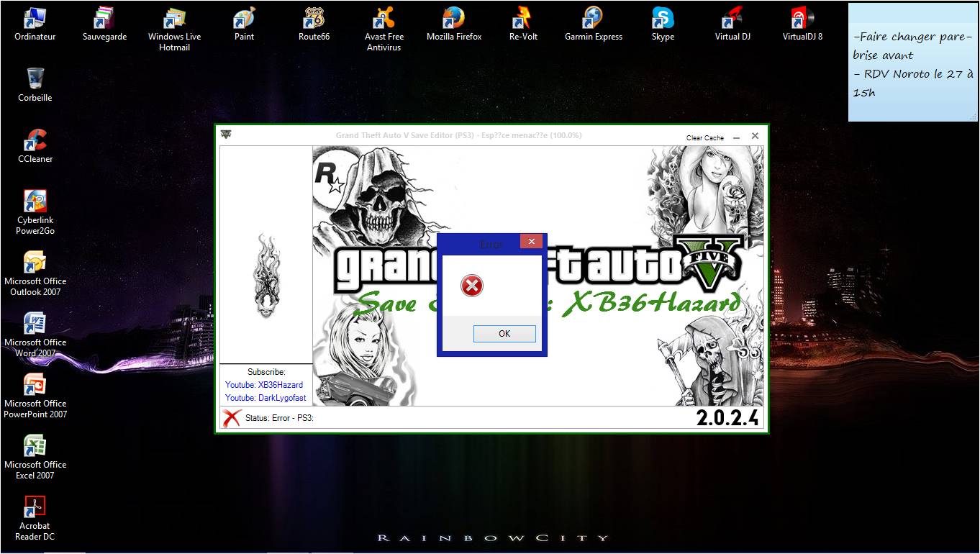This screenshot has height=554, width=980.
Task: Select the Cyberlink Power2Go shortcut
Action: (35, 212)
